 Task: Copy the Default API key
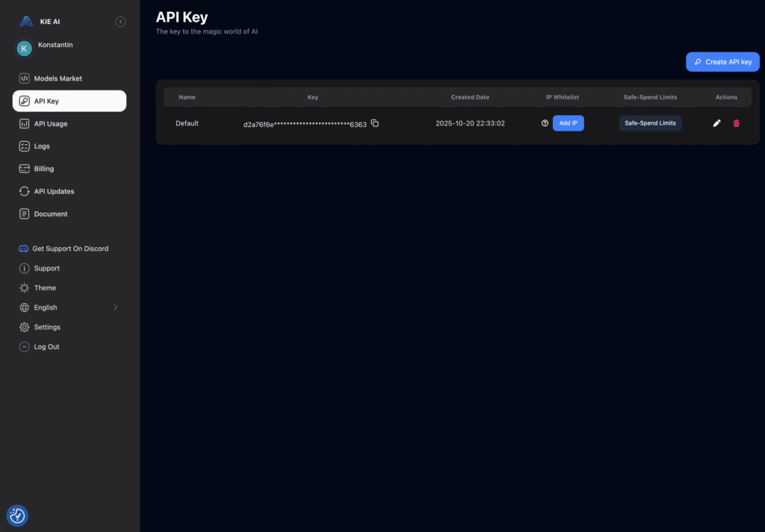click(x=375, y=123)
